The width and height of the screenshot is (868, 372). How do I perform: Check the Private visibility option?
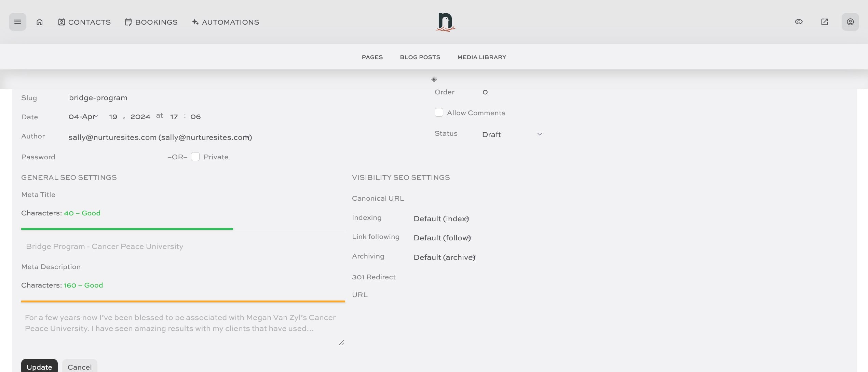(x=195, y=157)
